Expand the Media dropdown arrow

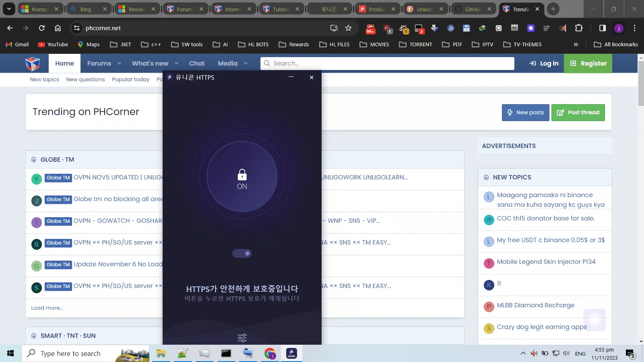pos(246,64)
